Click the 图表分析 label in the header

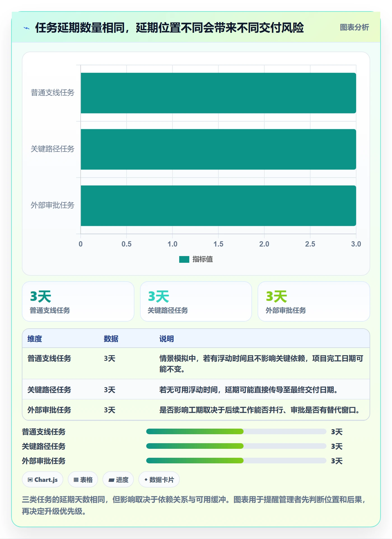[x=354, y=27]
